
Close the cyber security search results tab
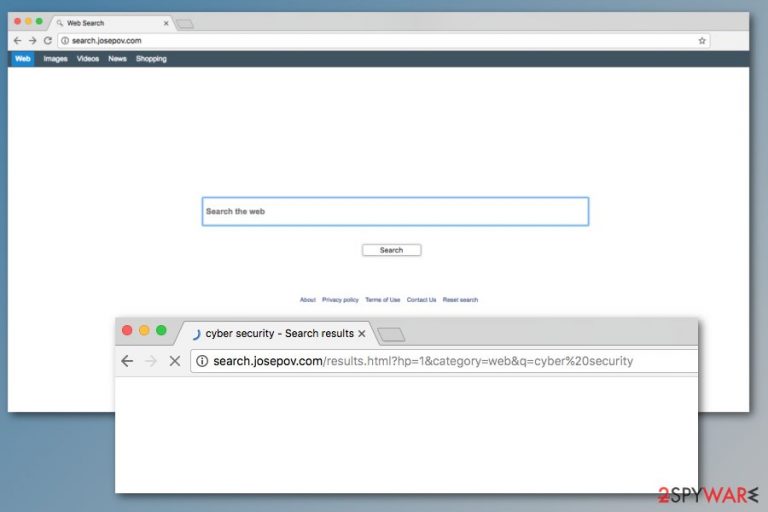coord(362,334)
